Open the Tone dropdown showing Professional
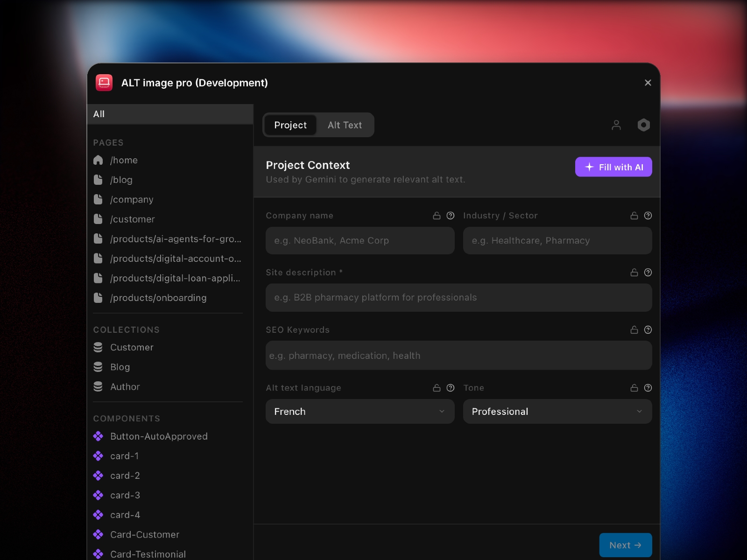 tap(557, 412)
